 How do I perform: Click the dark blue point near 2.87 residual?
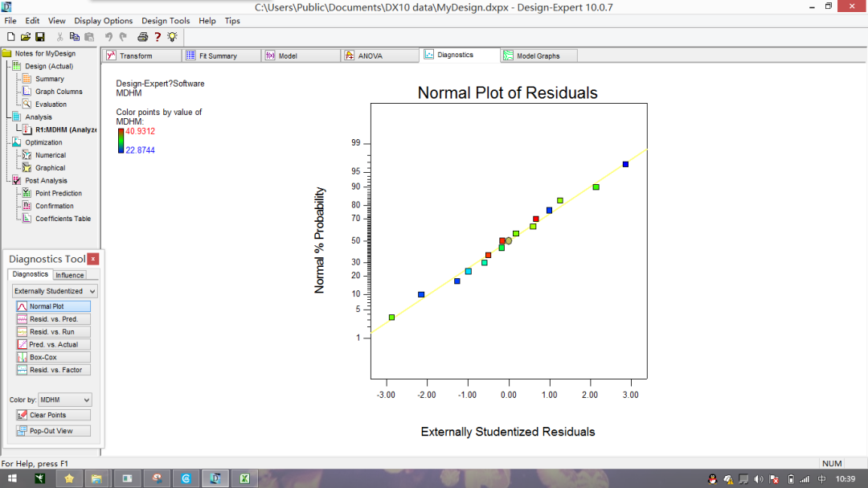(625, 165)
